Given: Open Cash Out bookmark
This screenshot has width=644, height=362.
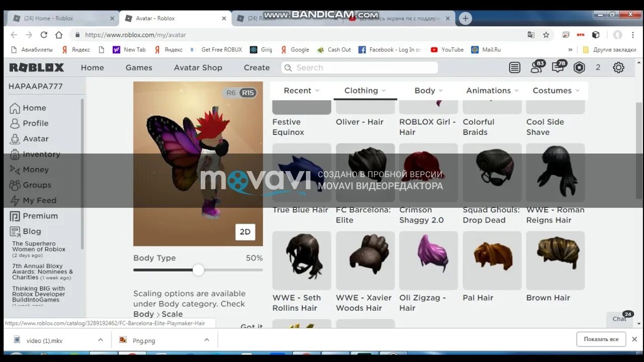Looking at the screenshot, I should pyautogui.click(x=334, y=50).
